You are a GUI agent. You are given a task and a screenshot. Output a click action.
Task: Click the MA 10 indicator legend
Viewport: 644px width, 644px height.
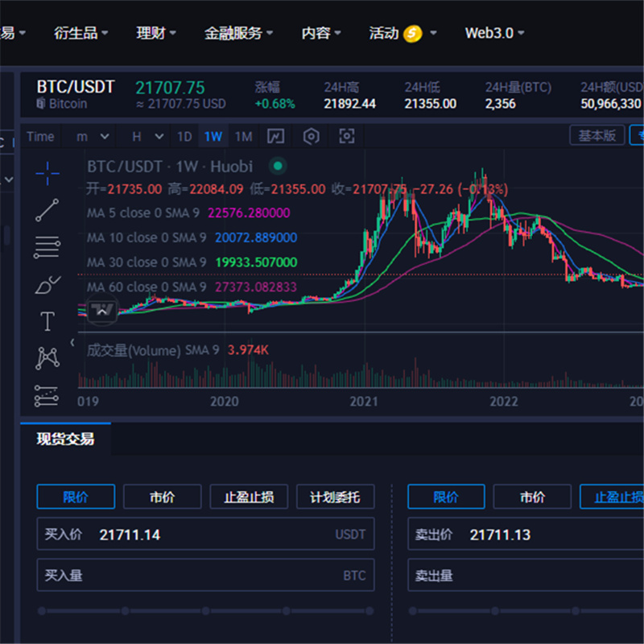pos(192,237)
